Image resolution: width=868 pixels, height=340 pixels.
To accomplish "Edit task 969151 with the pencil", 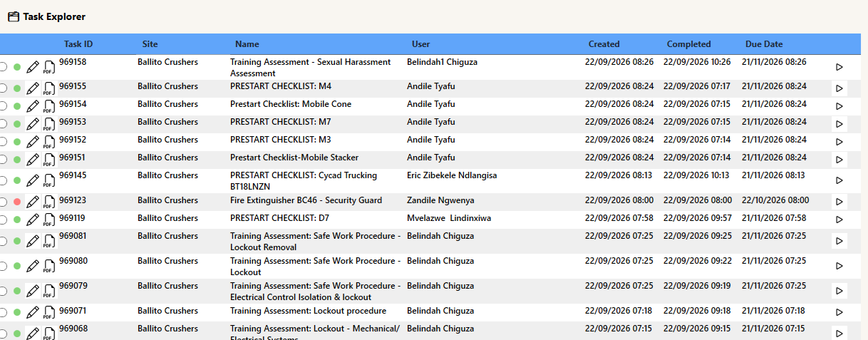I will point(33,160).
